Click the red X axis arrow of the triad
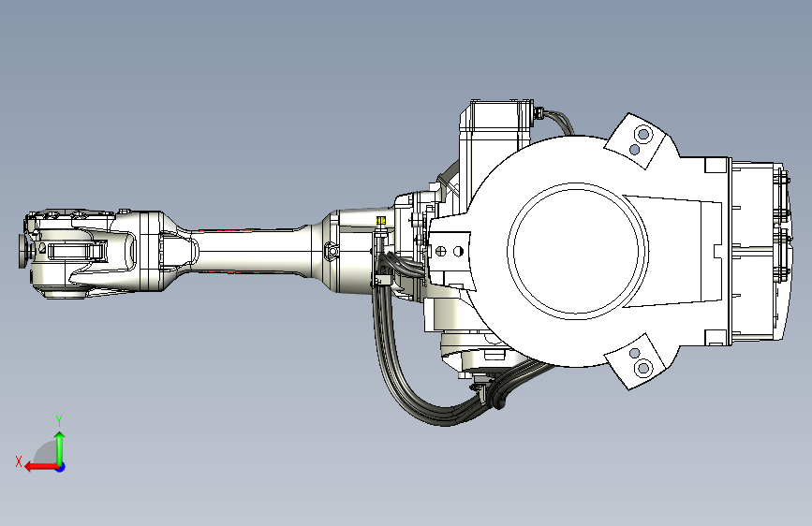The image size is (812, 526). click(x=40, y=467)
